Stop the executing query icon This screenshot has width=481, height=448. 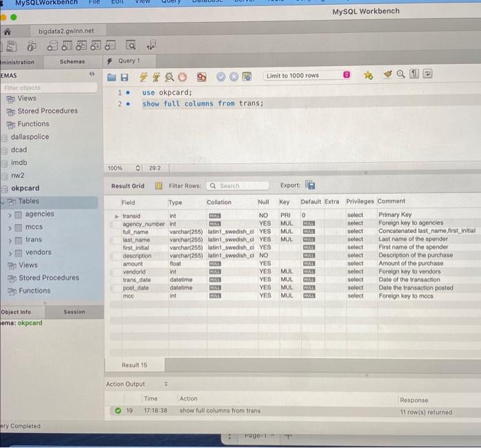coord(182,77)
